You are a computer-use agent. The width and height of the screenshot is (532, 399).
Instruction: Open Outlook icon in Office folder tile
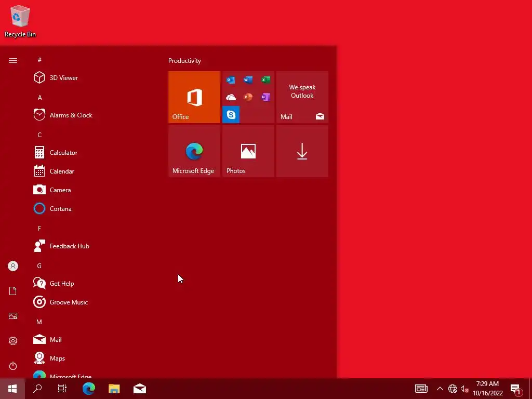(x=231, y=80)
